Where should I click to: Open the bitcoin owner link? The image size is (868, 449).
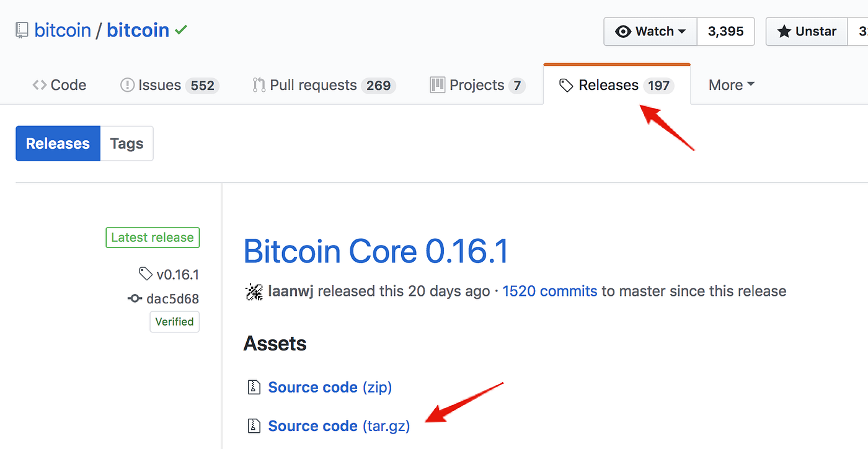click(x=63, y=30)
